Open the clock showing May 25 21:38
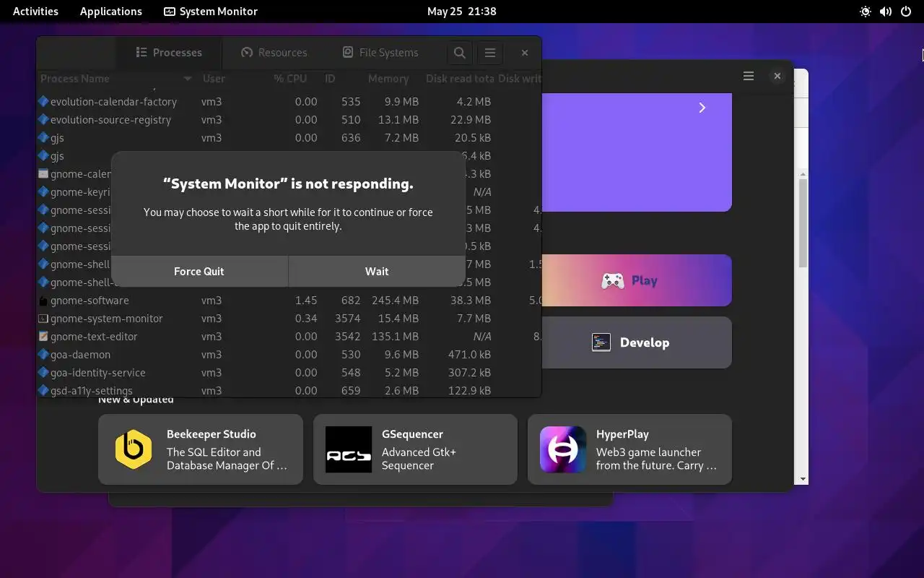Viewport: 924px width, 578px height. [x=462, y=12]
